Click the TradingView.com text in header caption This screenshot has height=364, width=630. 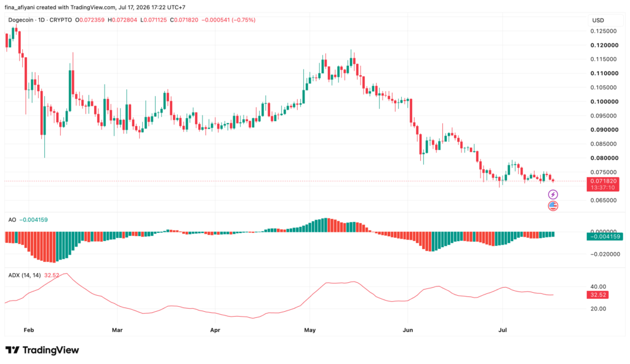(94, 7)
